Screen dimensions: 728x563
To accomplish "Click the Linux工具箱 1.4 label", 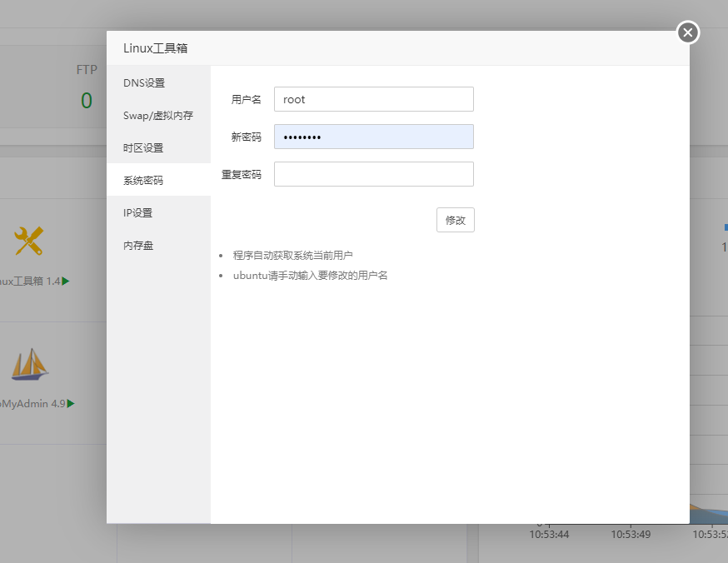I will pos(29,281).
